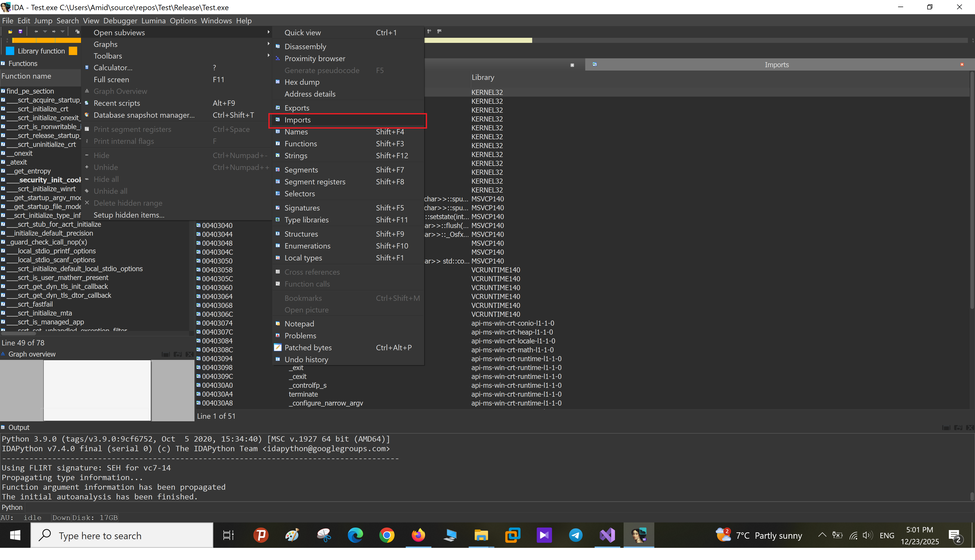Expand the Graphs submenu
The height and width of the screenshot is (560, 975).
105,44
